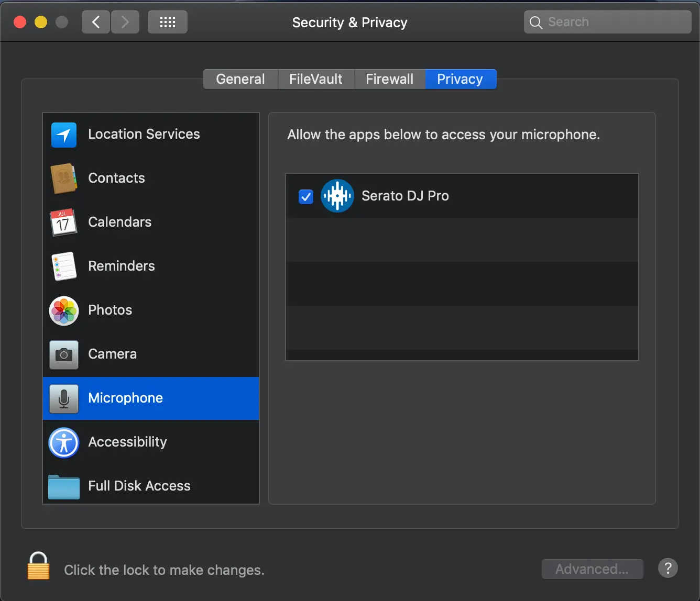Select the Contacts address book icon

pos(64,179)
